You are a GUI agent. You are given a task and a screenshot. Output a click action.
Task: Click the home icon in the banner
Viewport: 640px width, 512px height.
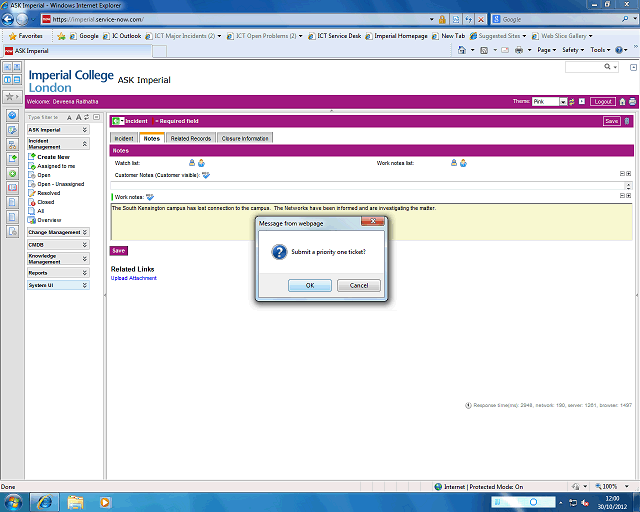(622, 101)
